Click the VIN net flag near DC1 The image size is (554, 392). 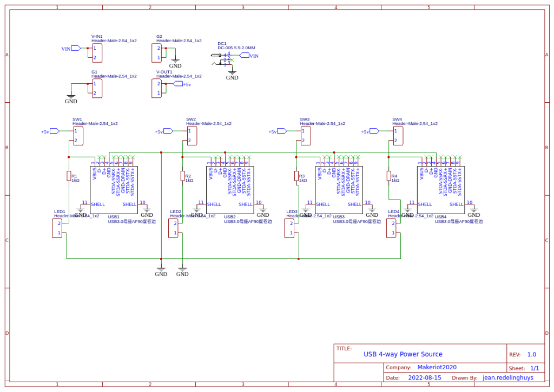[249, 56]
